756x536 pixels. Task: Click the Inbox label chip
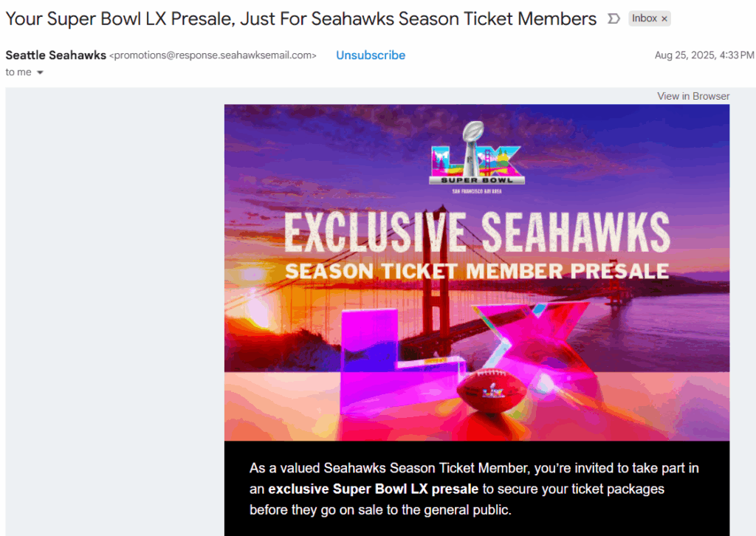click(644, 18)
